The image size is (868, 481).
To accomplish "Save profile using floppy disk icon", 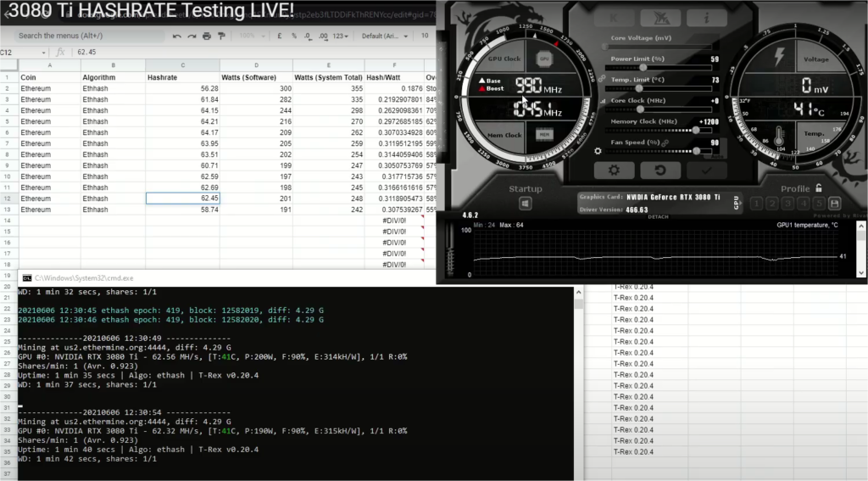I will click(x=835, y=204).
